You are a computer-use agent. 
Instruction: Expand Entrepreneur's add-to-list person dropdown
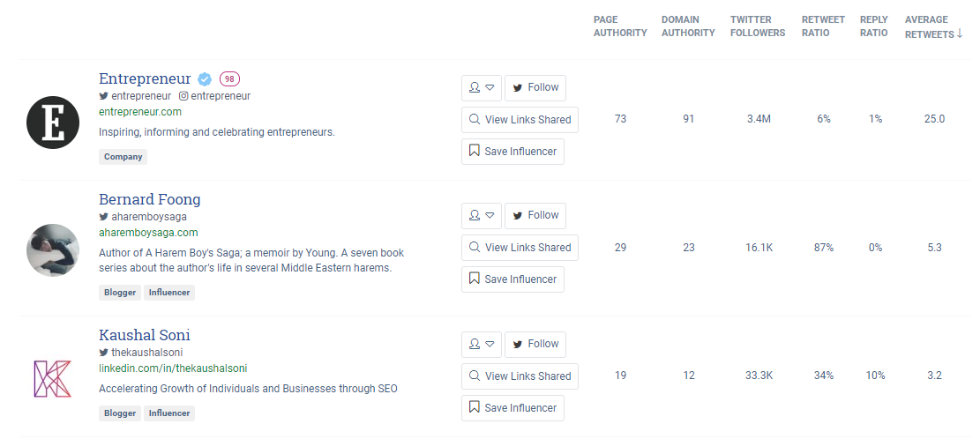point(482,87)
